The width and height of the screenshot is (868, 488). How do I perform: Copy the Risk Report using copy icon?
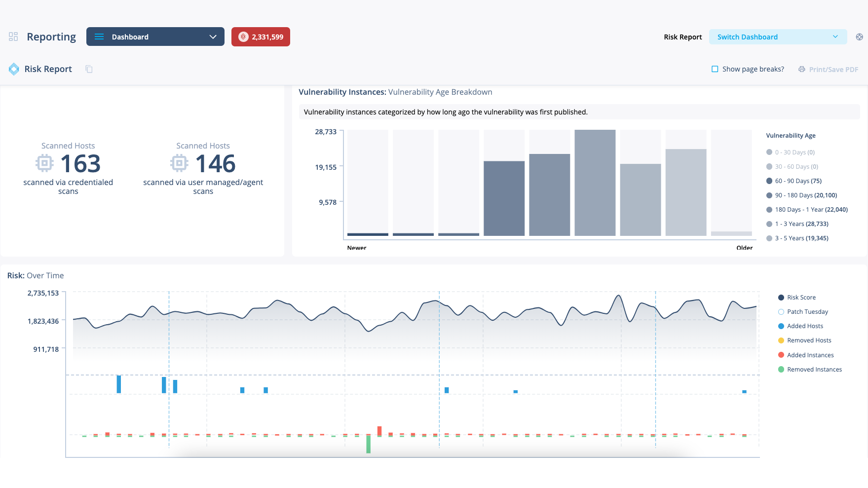click(89, 69)
